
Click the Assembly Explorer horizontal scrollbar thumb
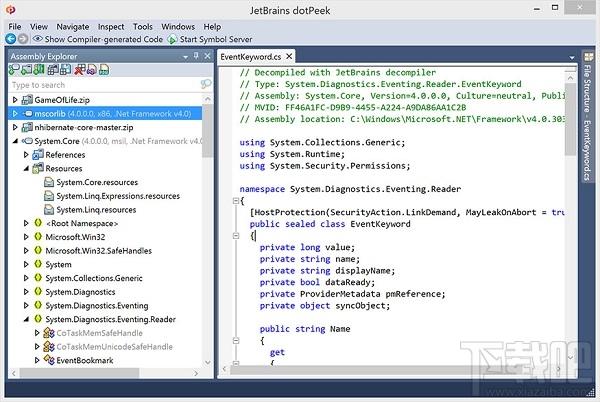(79, 373)
